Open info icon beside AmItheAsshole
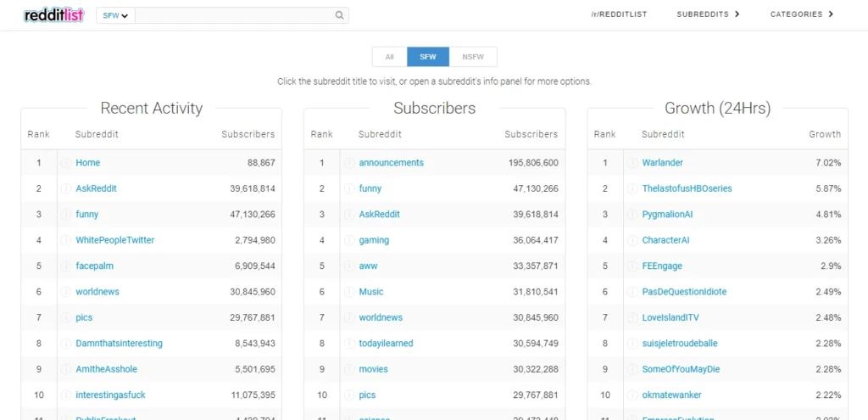 click(x=66, y=369)
